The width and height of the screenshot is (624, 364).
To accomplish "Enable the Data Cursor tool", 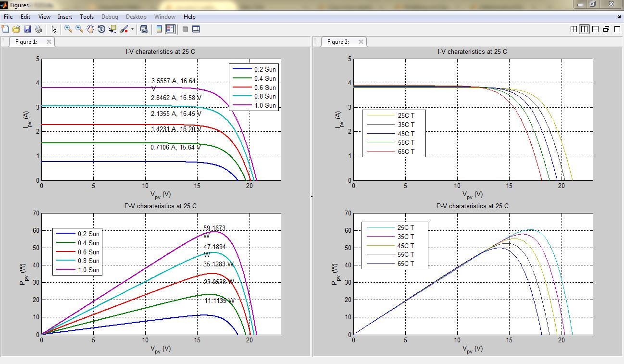I will [112, 29].
